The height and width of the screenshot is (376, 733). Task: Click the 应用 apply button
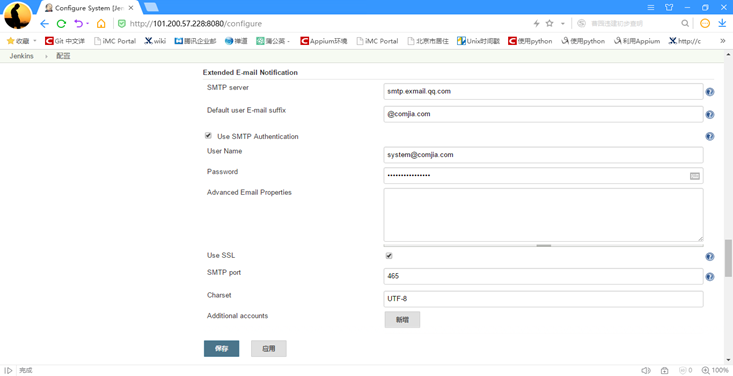pyautogui.click(x=269, y=348)
